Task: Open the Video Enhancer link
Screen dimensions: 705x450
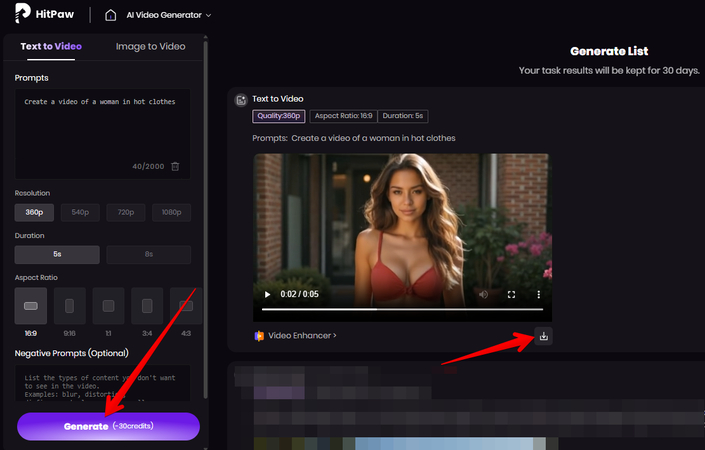Action: 302,335
